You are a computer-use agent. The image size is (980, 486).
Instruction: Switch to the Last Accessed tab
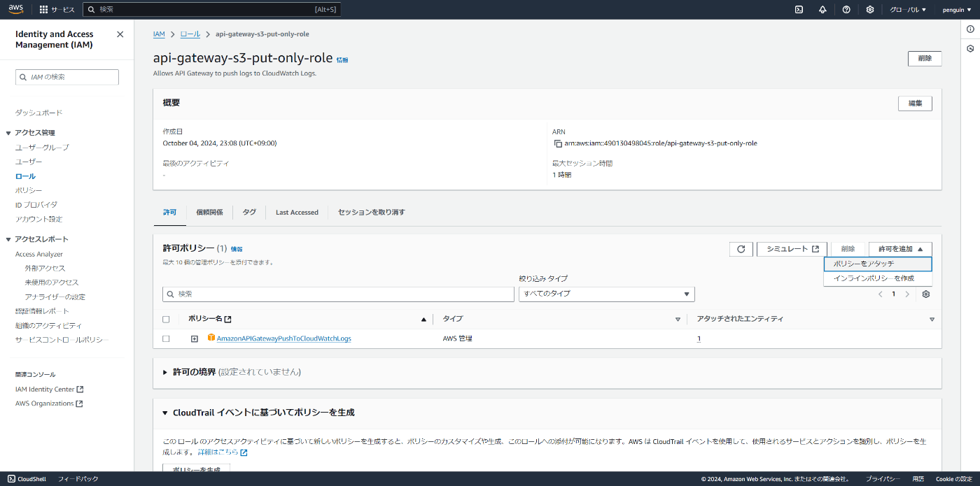297,213
